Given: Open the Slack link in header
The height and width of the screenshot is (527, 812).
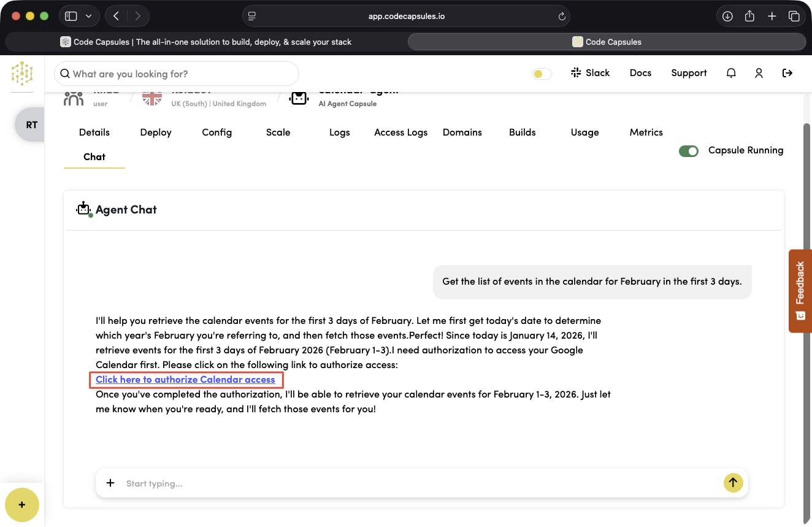Looking at the screenshot, I should pos(590,73).
